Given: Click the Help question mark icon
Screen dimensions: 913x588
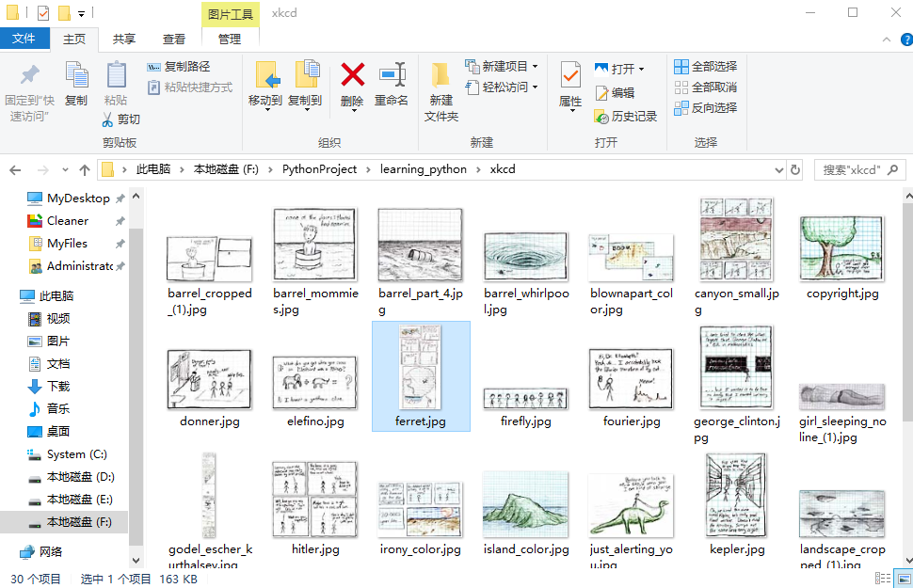Looking at the screenshot, I should (906, 40).
